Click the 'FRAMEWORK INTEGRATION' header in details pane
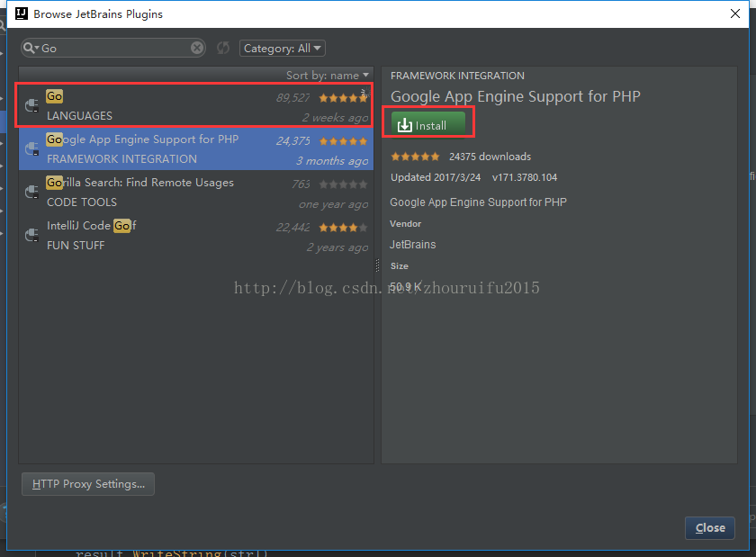Screen dimensions: 756x557 point(457,76)
